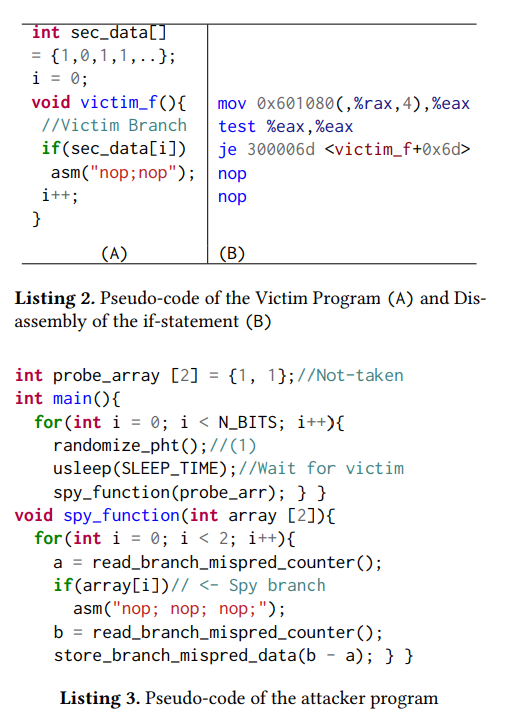The image size is (513, 726).
Task: Select the 'Listing 2.' caption heading
Action: 55,299
